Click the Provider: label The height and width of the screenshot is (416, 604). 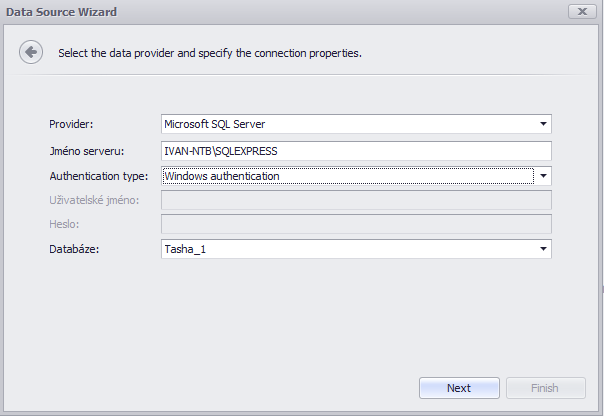point(71,124)
